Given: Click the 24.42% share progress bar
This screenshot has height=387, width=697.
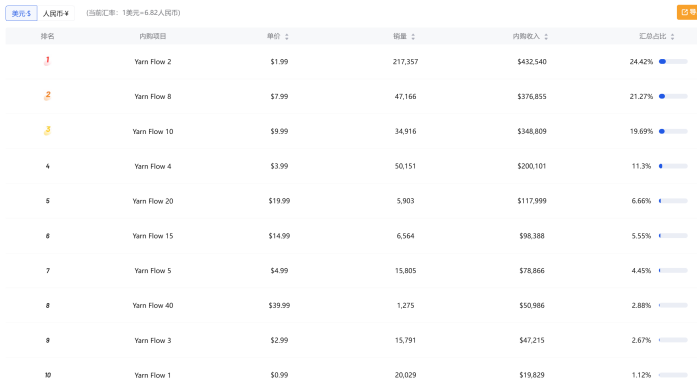Looking at the screenshot, I should [x=673, y=62].
